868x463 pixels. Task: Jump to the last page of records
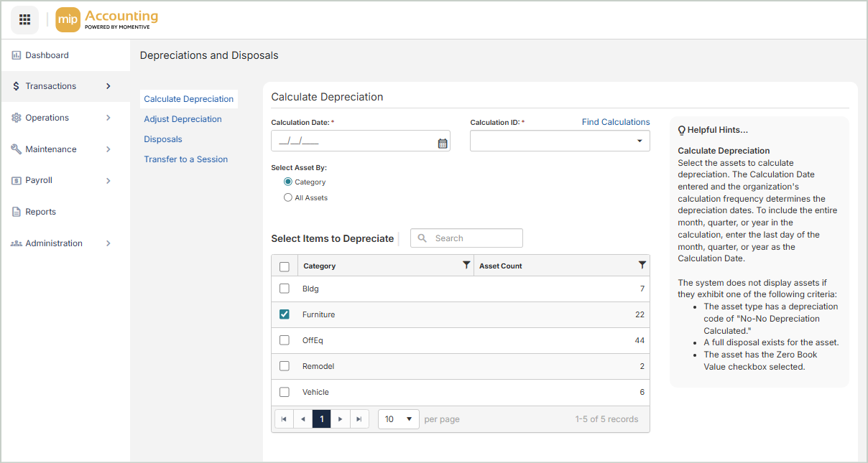[x=359, y=419]
